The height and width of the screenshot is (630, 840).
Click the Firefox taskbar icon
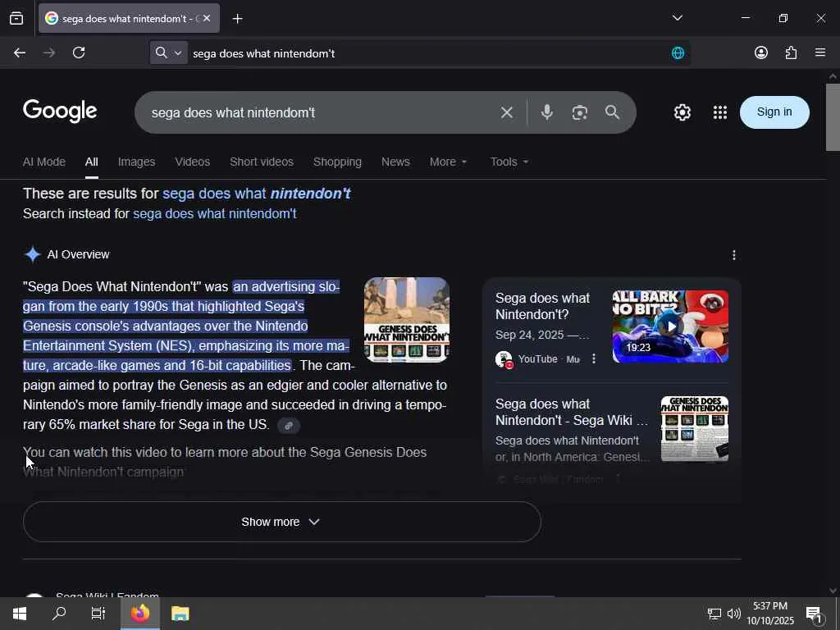(139, 614)
